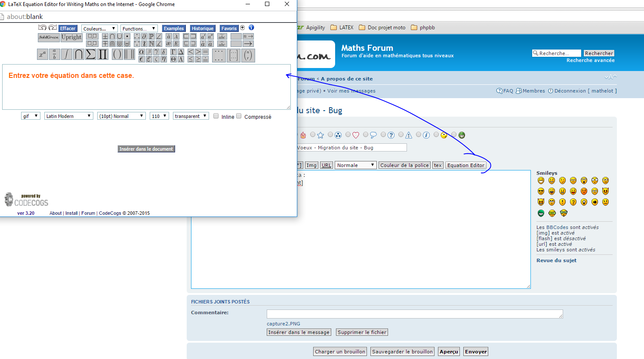
Task: Click Insérer dans le document button
Action: pos(146,149)
